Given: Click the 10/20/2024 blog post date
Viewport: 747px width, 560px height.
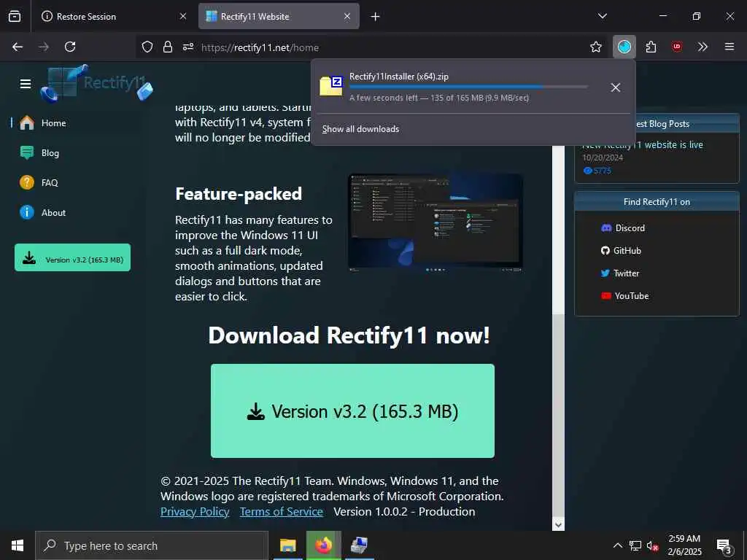Looking at the screenshot, I should 603,157.
